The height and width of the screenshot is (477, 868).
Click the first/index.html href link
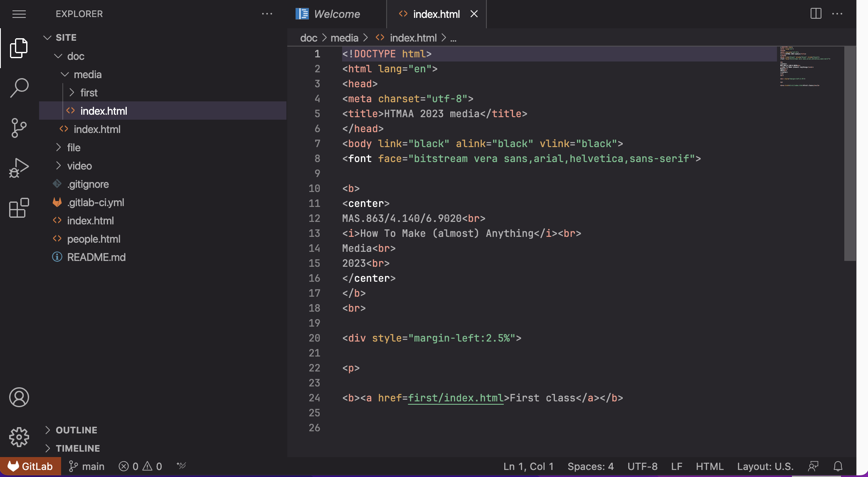456,398
